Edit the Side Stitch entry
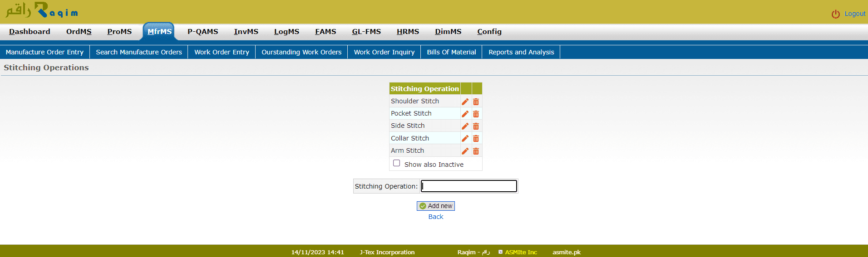The width and height of the screenshot is (868, 257). tap(465, 126)
